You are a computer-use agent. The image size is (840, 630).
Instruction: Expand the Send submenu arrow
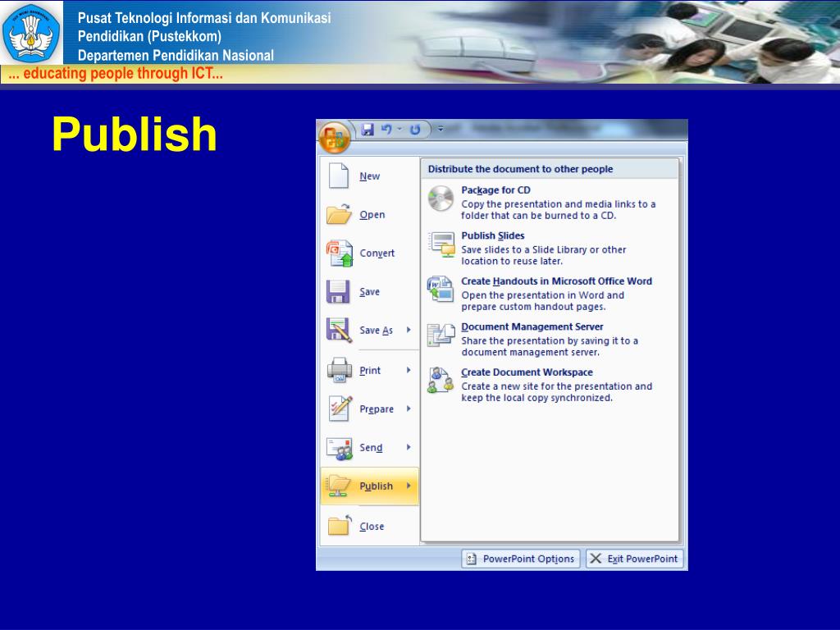click(x=409, y=447)
